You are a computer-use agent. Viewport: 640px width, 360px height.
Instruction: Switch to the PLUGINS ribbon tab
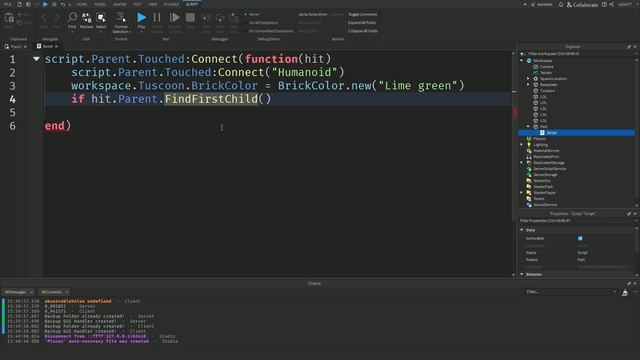click(x=171, y=4)
